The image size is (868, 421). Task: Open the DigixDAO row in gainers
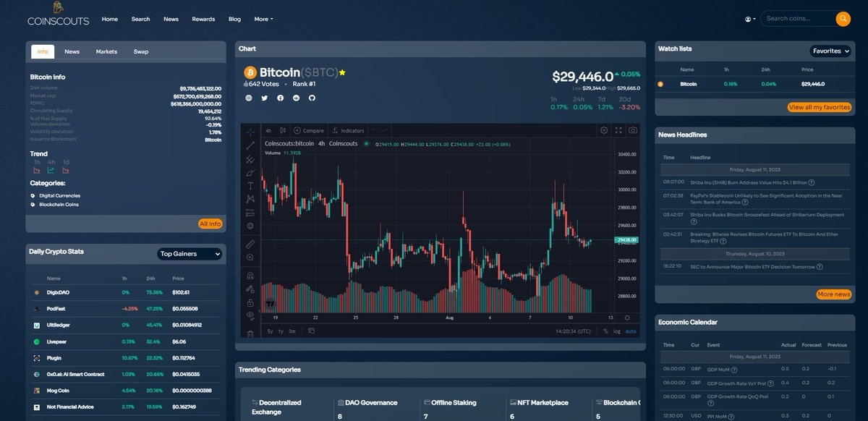tap(126, 292)
